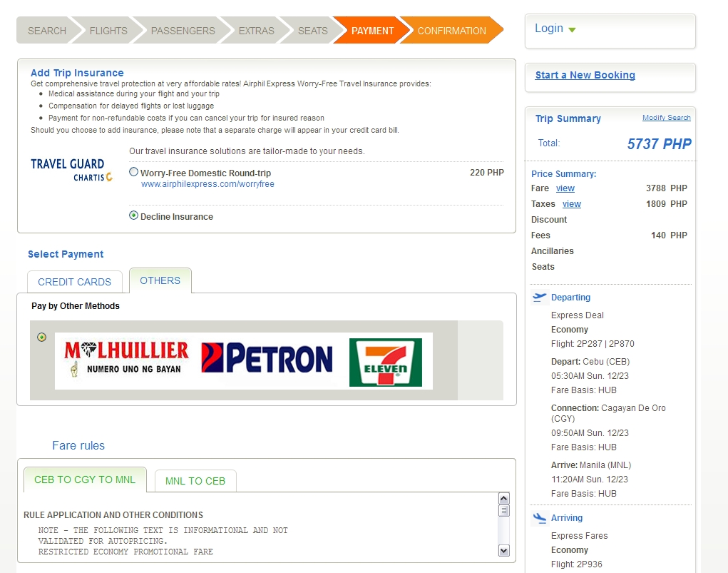
Task: Click the Petron logo
Action: 267,358
